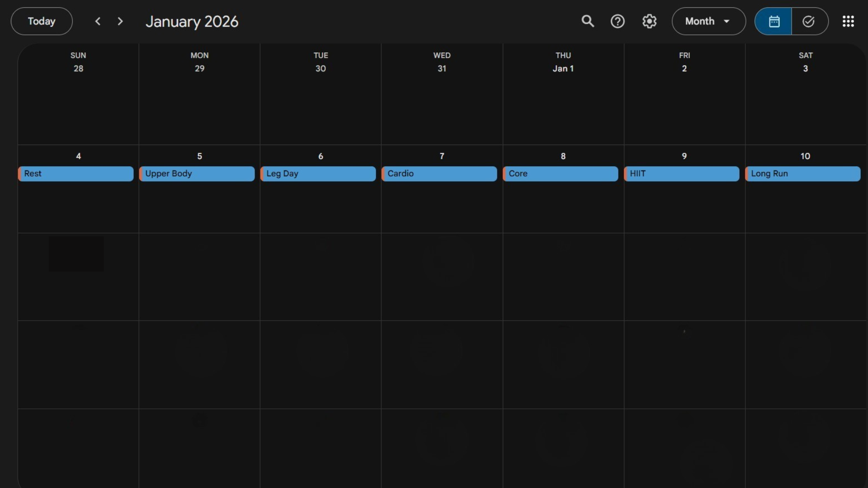Open the Leg Day event
Viewport: 868px width, 488px height.
coord(318,174)
